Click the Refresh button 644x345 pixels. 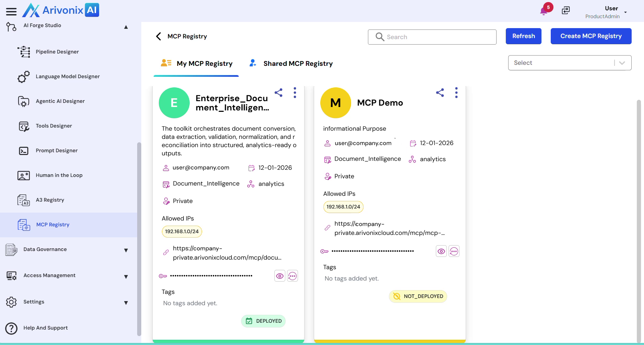pyautogui.click(x=523, y=36)
